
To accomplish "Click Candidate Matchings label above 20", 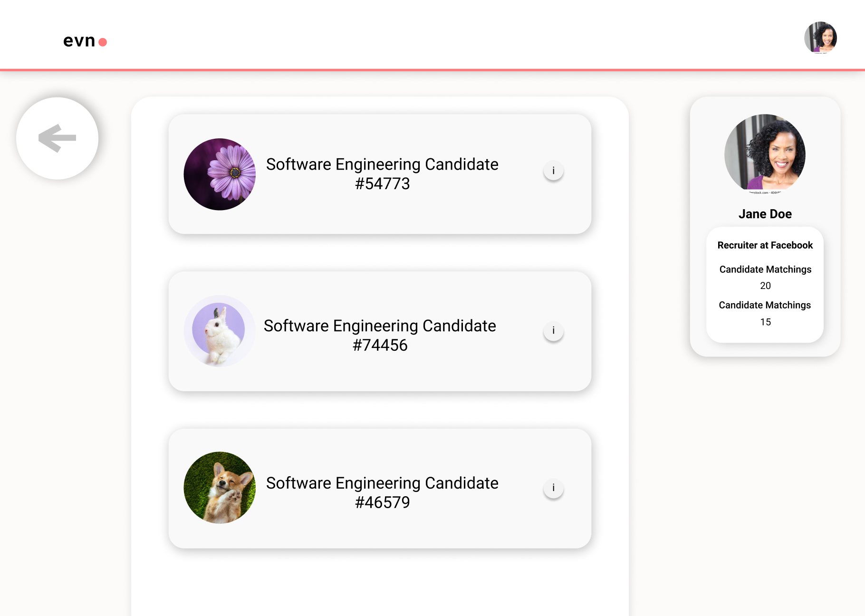I will tap(765, 269).
